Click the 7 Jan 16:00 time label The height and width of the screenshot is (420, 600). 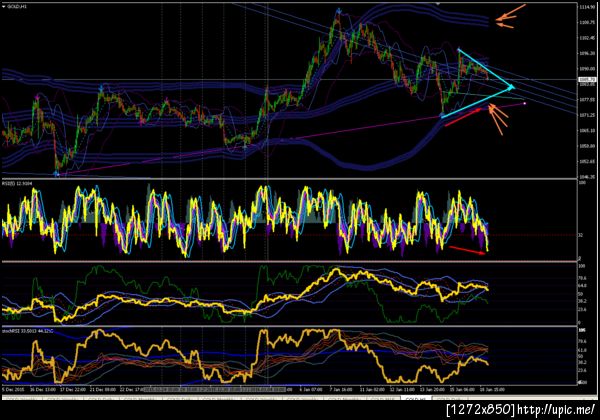[x=341, y=389]
